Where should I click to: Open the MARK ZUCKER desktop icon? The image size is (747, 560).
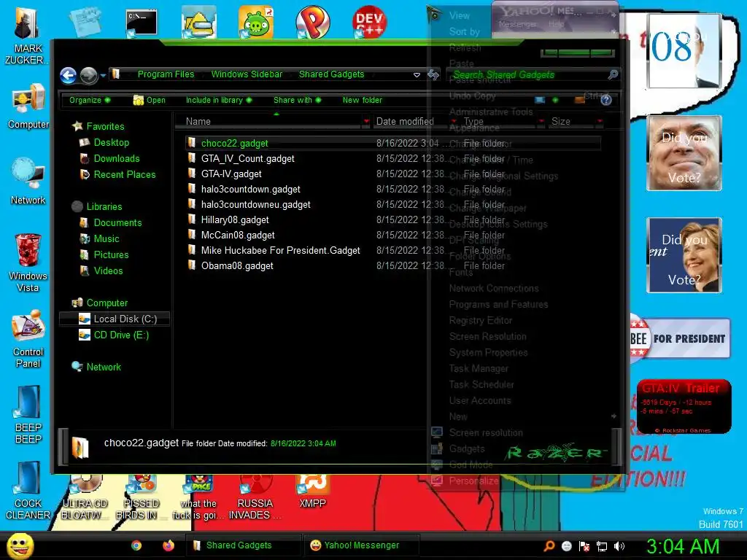[27, 34]
